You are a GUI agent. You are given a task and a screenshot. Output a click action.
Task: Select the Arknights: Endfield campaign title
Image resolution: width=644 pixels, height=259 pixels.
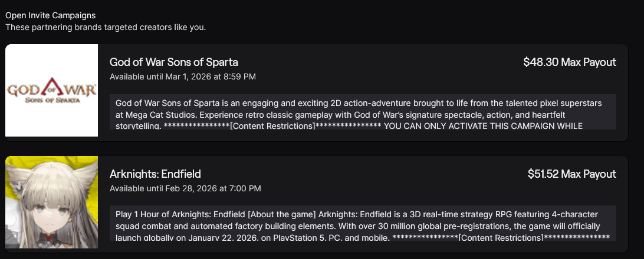pos(155,174)
